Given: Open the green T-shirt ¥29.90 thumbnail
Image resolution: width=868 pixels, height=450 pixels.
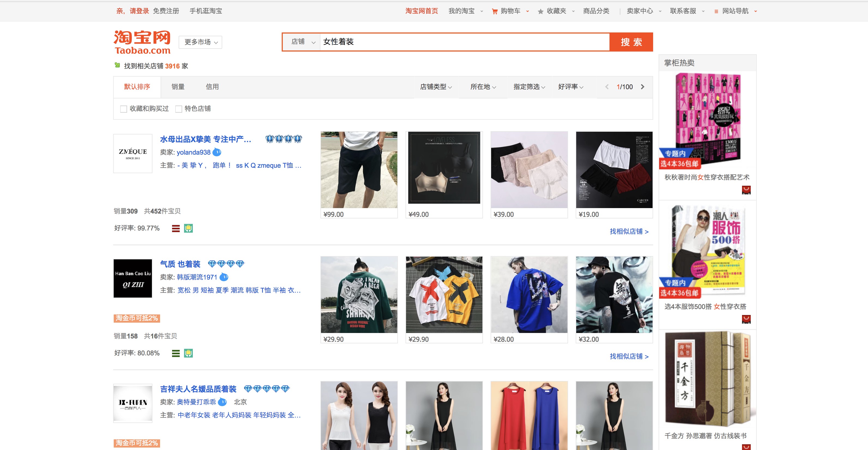Looking at the screenshot, I should (x=359, y=295).
